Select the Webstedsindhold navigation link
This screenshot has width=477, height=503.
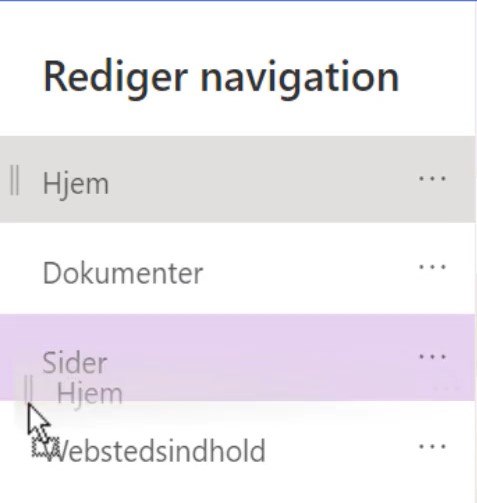point(155,451)
